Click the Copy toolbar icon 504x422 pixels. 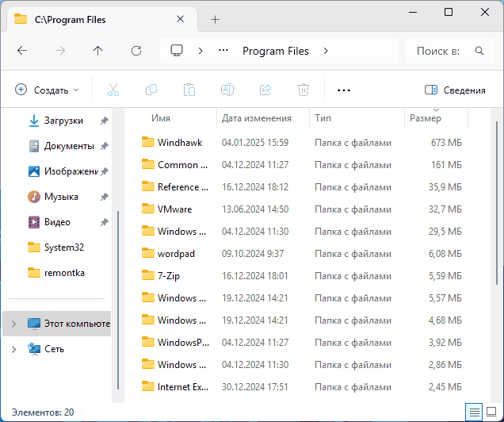(151, 90)
